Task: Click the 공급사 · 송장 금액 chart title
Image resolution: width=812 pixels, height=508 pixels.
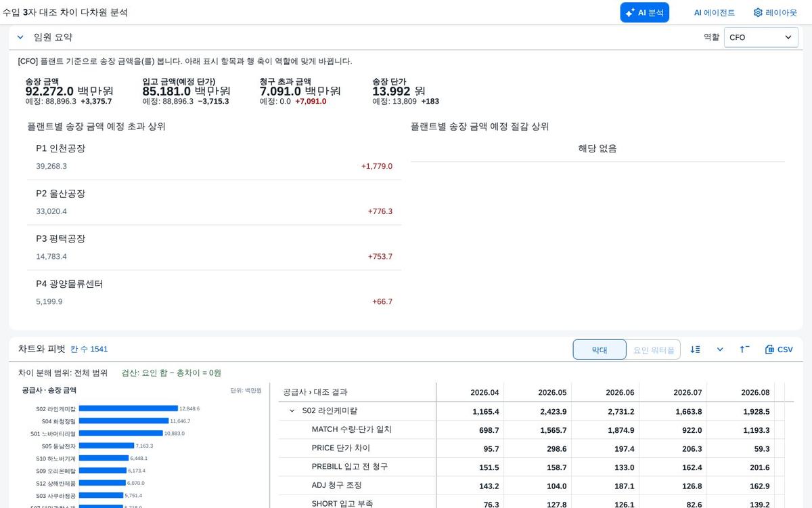Action: click(x=49, y=390)
